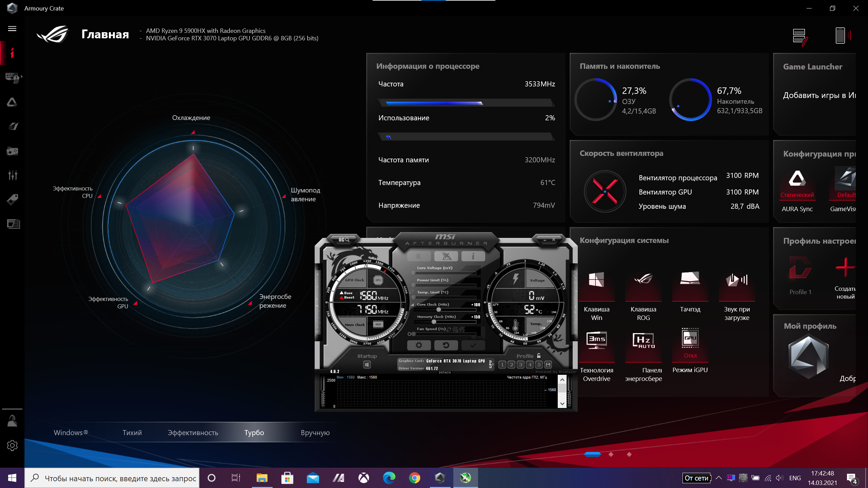Toggle the Touchpad setting
The image size is (868, 488).
[x=690, y=291]
